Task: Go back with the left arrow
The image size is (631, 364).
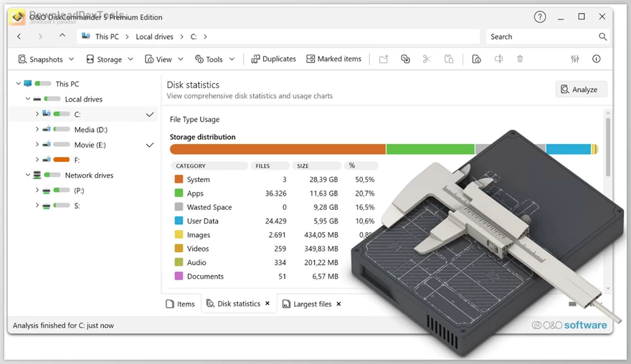Action: [19, 37]
